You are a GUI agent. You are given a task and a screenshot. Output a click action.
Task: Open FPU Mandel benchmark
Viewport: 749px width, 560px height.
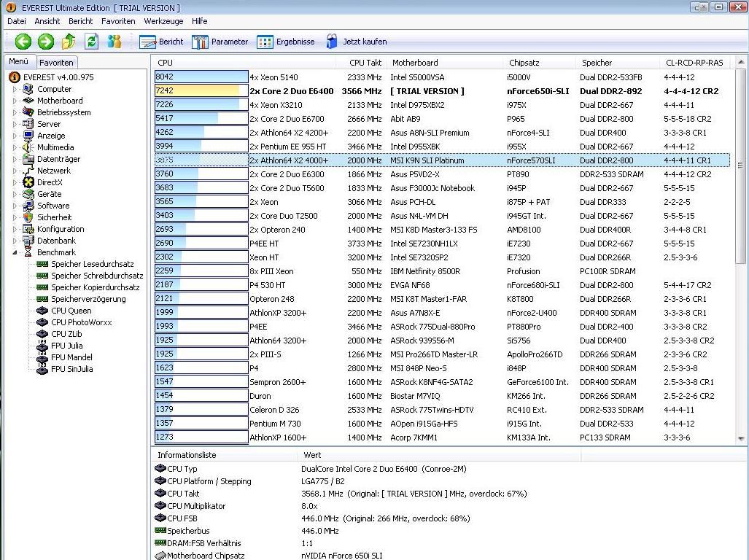[71, 357]
